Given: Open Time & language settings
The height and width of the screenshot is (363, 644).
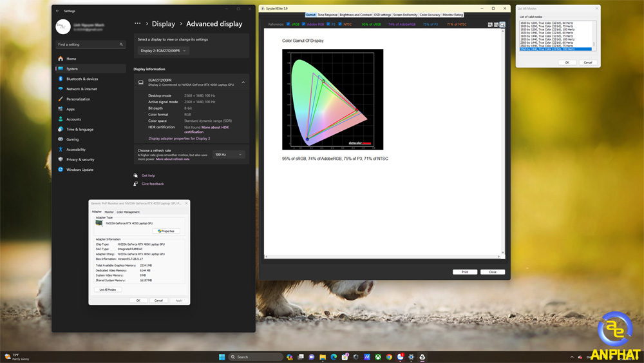Looking at the screenshot, I should [91, 129].
